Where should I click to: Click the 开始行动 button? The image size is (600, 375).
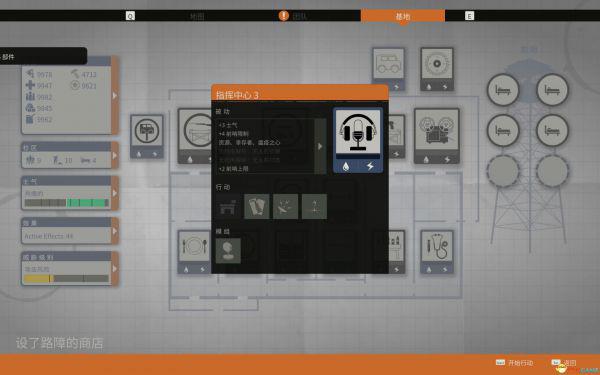point(520,363)
